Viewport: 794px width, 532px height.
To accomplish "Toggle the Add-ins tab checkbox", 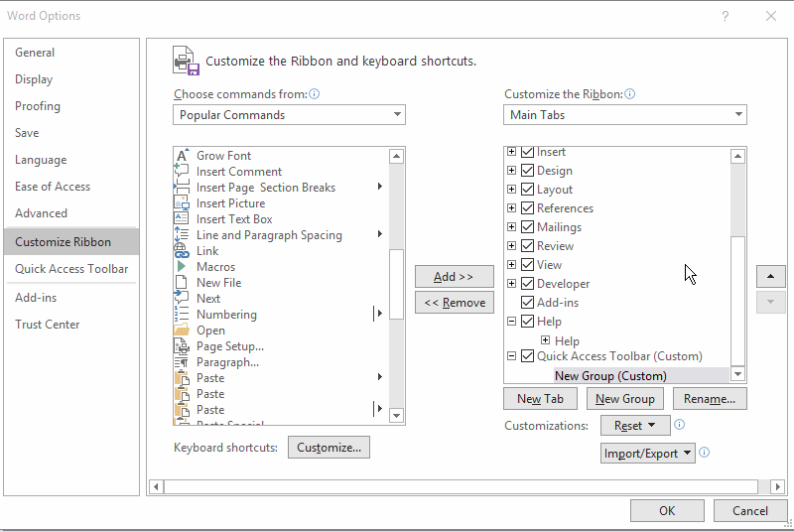I will point(527,302).
